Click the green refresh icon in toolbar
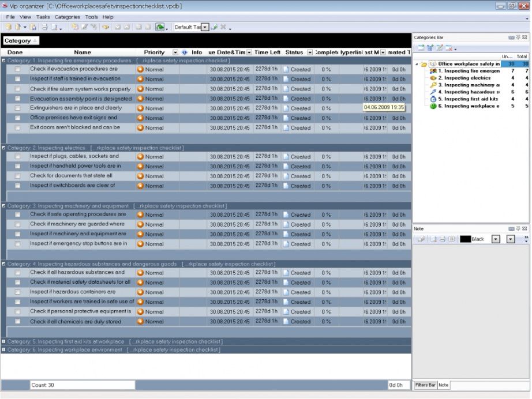 point(159,27)
